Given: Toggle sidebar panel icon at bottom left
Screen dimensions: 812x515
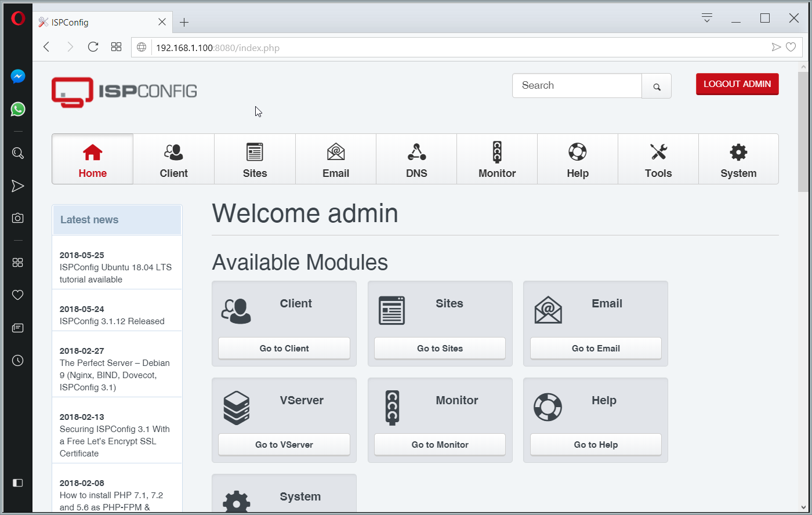Looking at the screenshot, I should point(17,483).
